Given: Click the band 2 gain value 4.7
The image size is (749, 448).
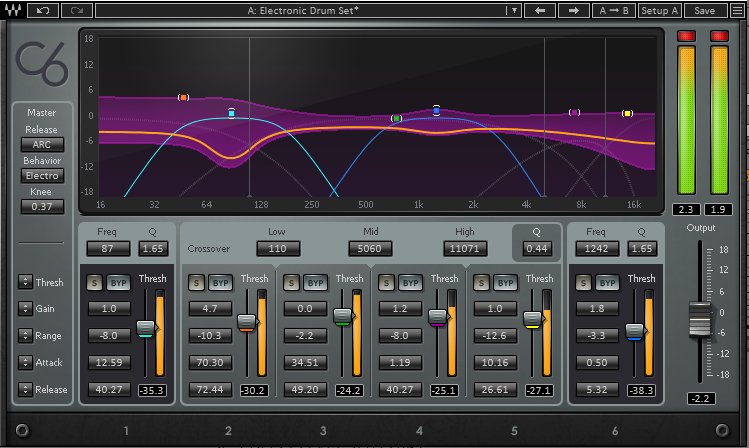Looking at the screenshot, I should coord(210,309).
